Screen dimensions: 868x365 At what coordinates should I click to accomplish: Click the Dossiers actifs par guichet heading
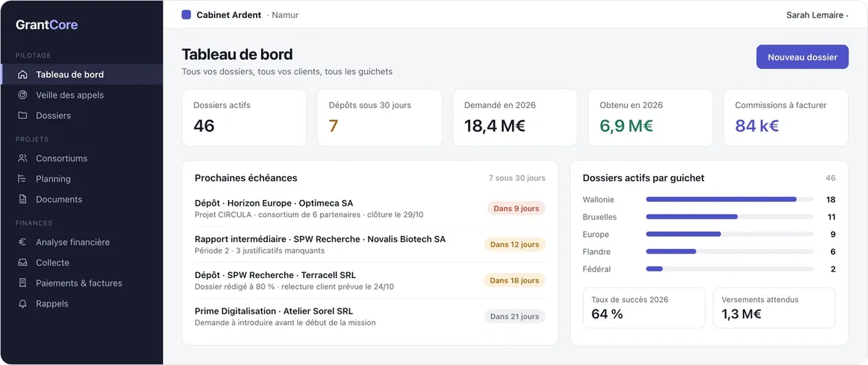point(644,178)
